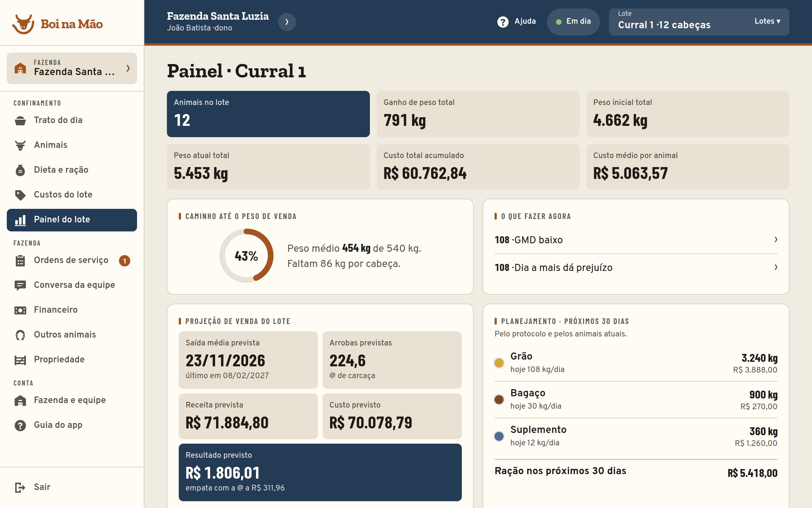Open Fazenda e equipe settings
The width and height of the screenshot is (812, 508).
pyautogui.click(x=72, y=400)
